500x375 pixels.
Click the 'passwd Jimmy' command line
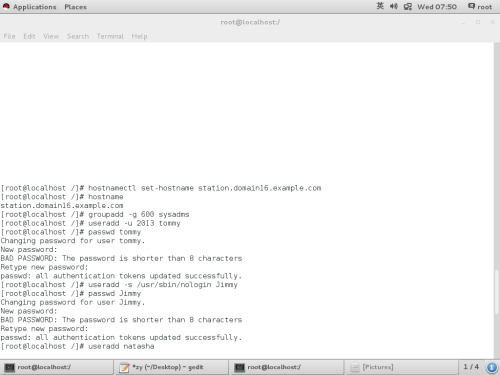point(71,293)
